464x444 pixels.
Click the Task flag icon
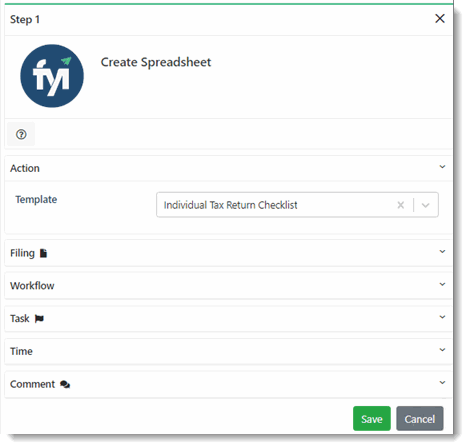click(x=39, y=319)
